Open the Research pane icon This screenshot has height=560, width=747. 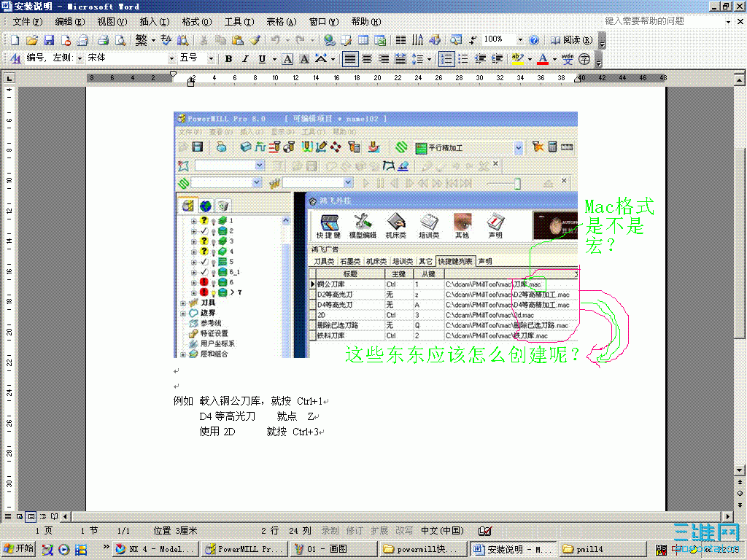[x=182, y=41]
